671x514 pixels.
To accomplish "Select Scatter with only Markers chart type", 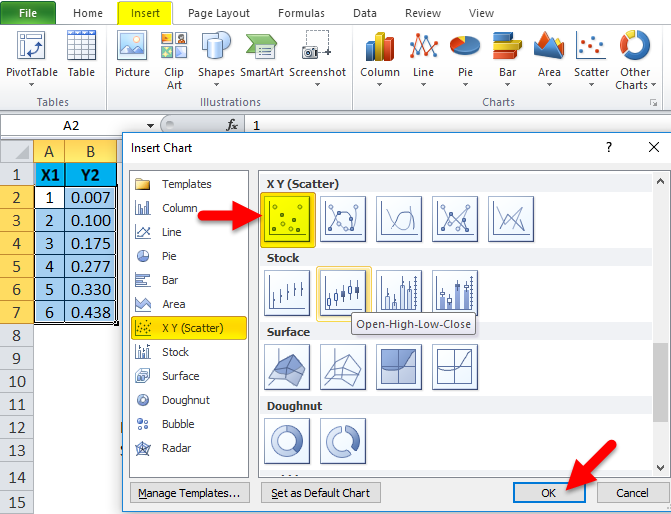I will tap(288, 219).
